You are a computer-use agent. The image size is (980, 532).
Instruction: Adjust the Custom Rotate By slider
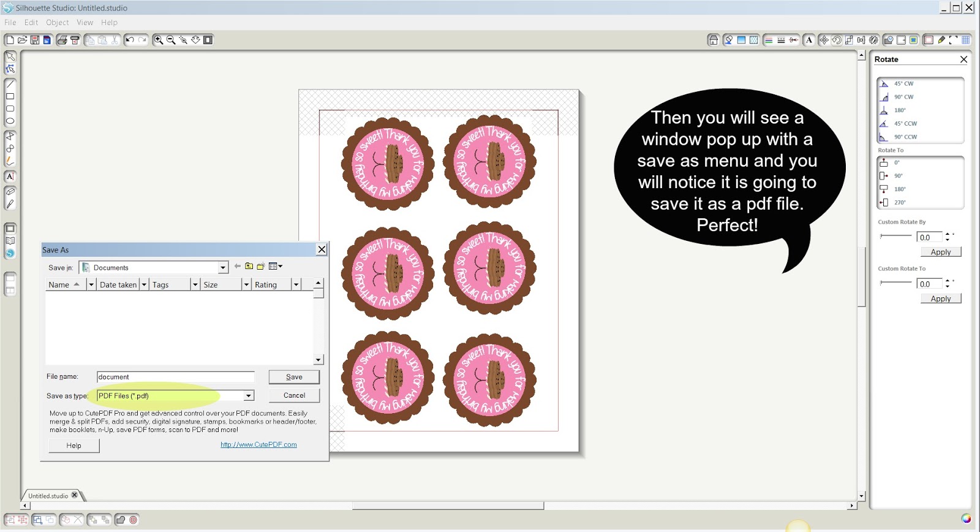pos(895,236)
